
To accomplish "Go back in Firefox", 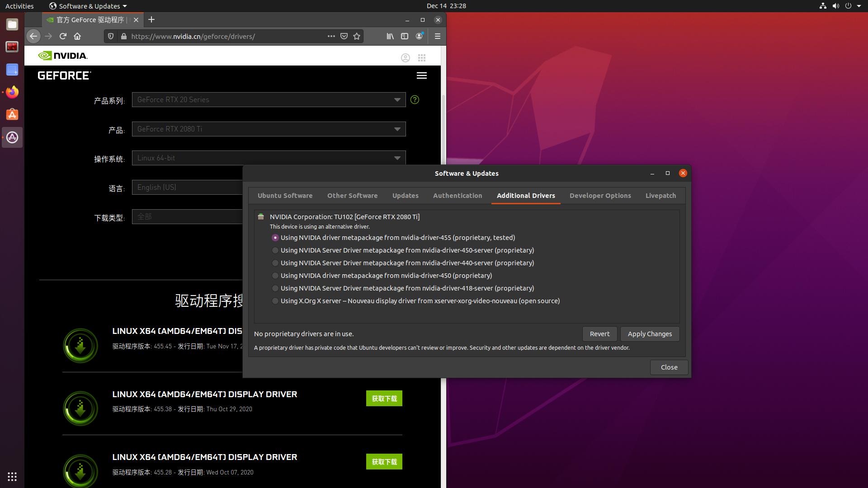I will (33, 36).
